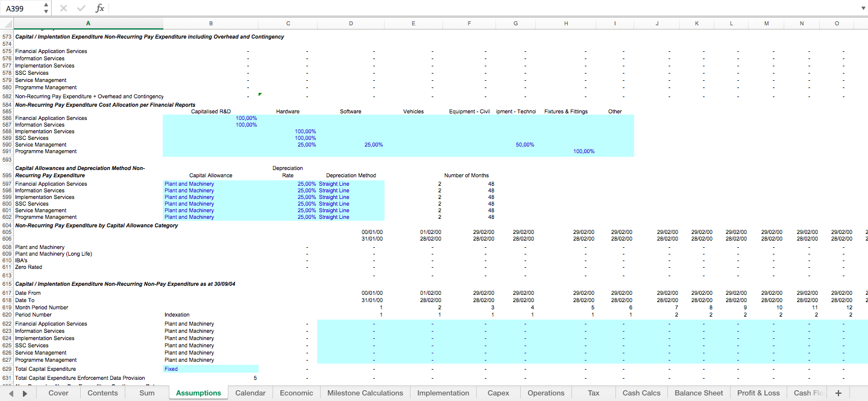This screenshot has height=401, width=868.
Task: Click the Name Box stepper arrows
Action: click(x=46, y=8)
